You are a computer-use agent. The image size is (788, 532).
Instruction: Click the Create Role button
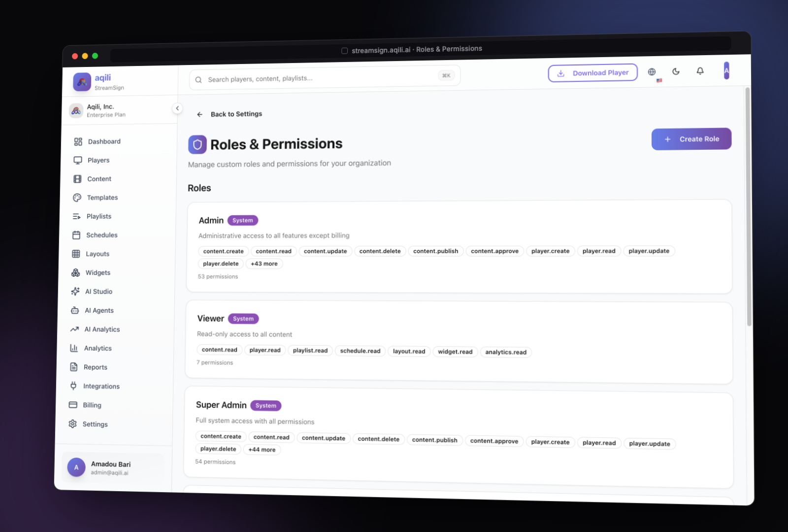[691, 139]
